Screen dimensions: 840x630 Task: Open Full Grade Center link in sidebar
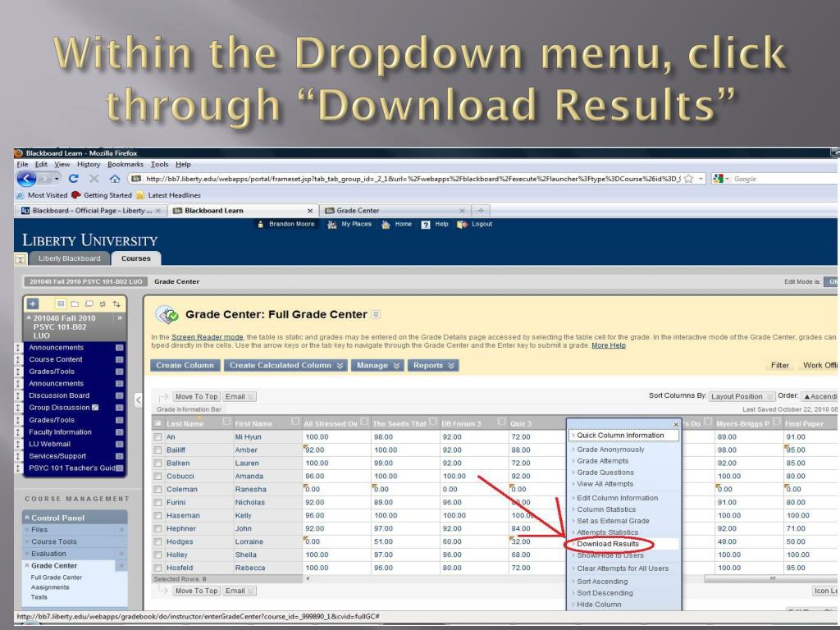point(57,577)
